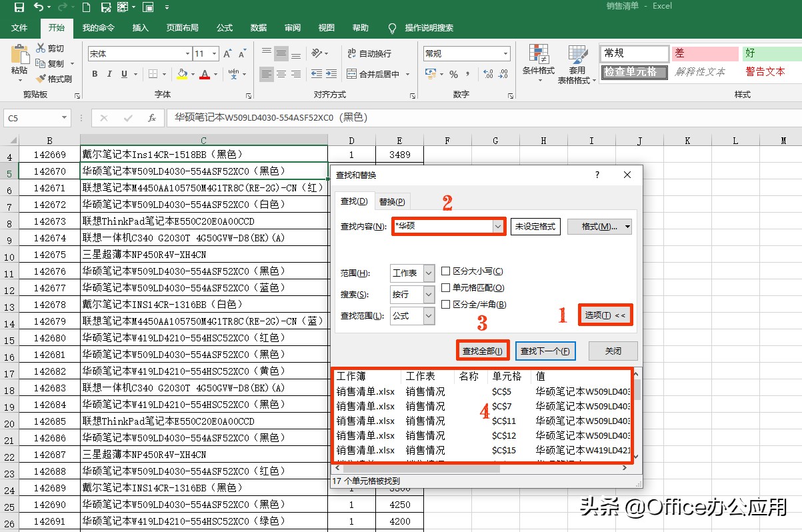Click the Undo arrow icon
Image resolution: width=802 pixels, height=532 pixels.
(38, 7)
